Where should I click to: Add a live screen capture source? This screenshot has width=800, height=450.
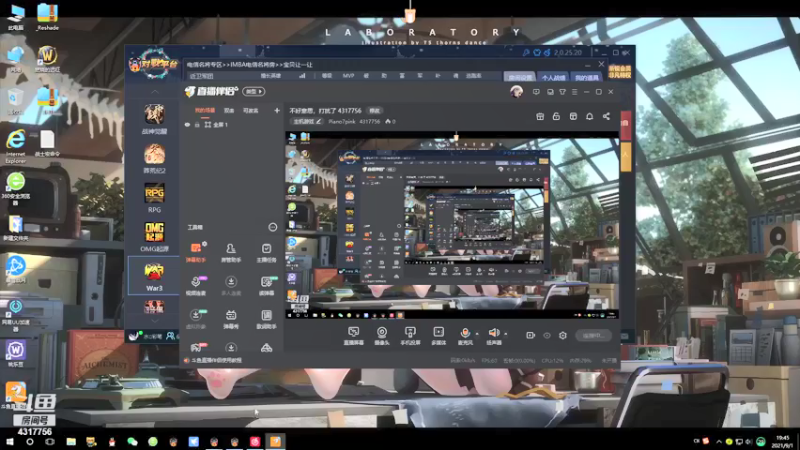coord(353,336)
